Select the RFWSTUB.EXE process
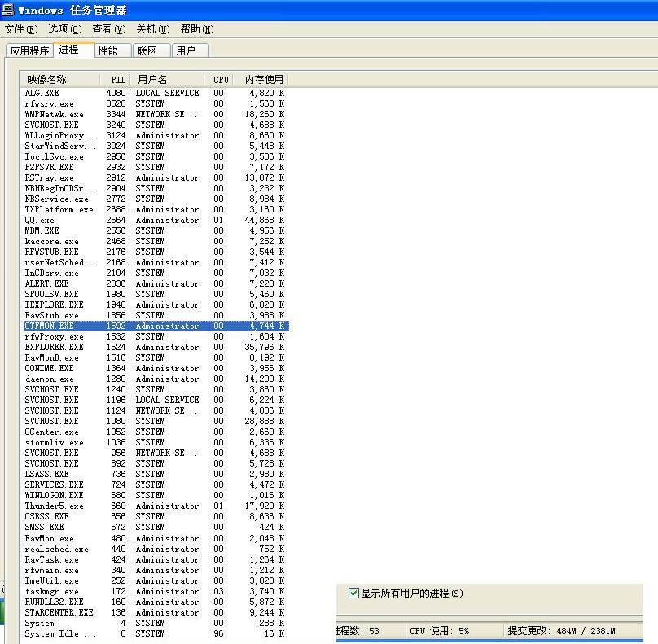The height and width of the screenshot is (644, 658). pyautogui.click(x=156, y=252)
